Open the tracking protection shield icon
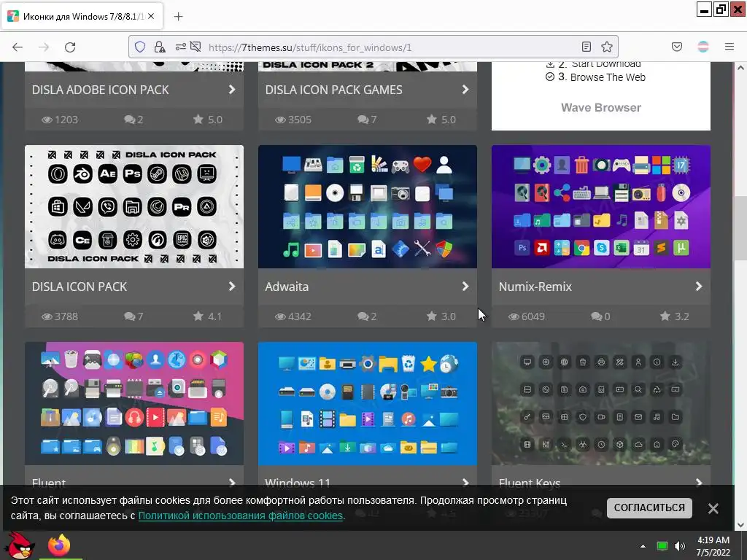The width and height of the screenshot is (747, 560). click(x=139, y=47)
